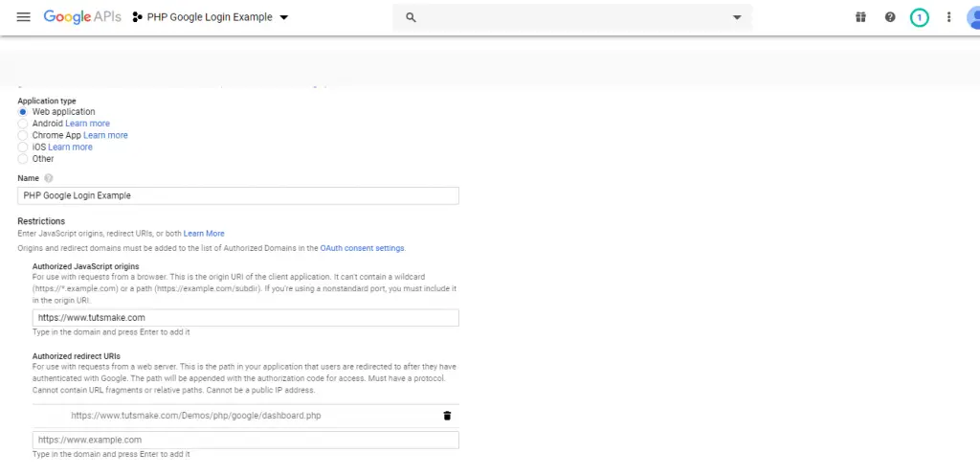Open Android Learn more link

pos(87,124)
